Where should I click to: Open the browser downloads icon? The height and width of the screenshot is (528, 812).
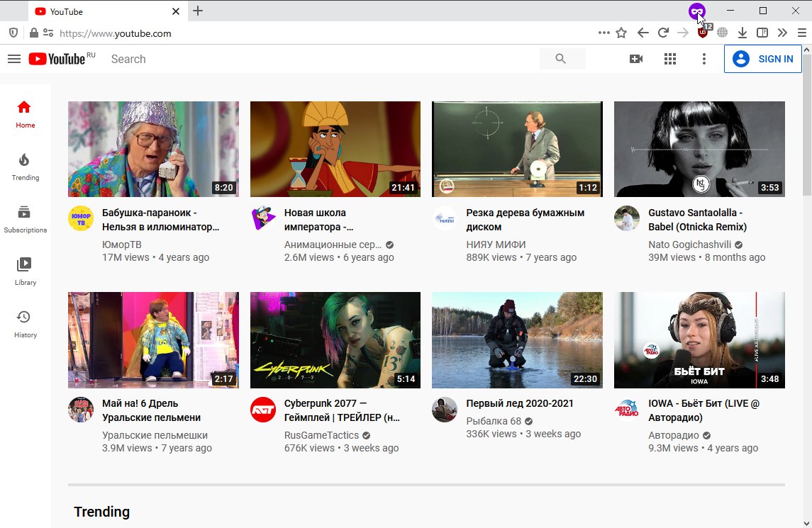742,33
